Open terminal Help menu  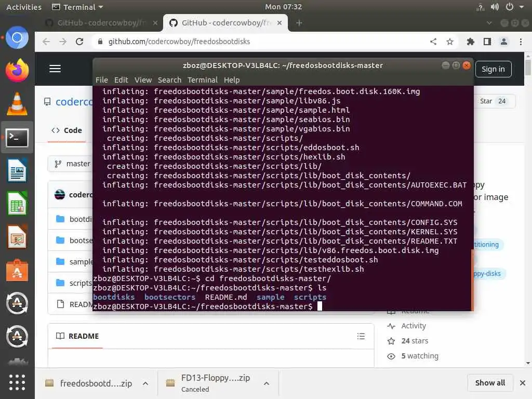[x=232, y=79]
